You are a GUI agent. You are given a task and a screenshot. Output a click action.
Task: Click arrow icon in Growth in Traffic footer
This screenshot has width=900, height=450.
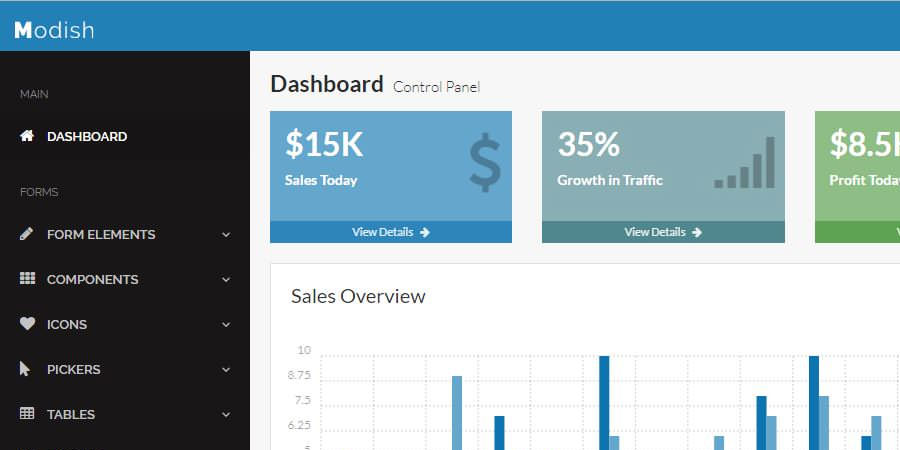pyautogui.click(x=697, y=232)
